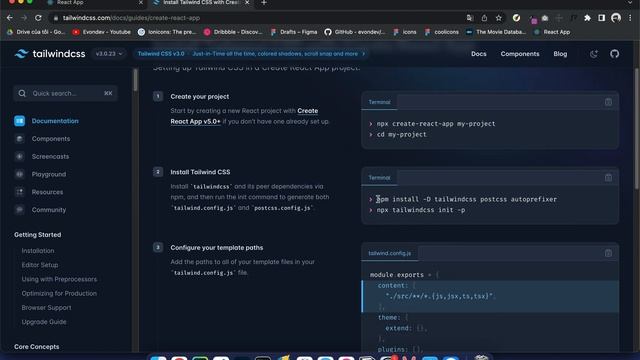Image resolution: width=640 pixels, height=360 pixels.
Task: Open The Movie Database bookmark
Action: click(496, 32)
